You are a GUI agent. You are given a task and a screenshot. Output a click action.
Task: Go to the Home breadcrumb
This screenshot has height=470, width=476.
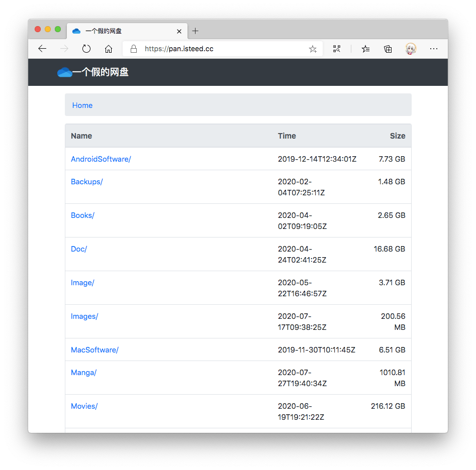(82, 105)
